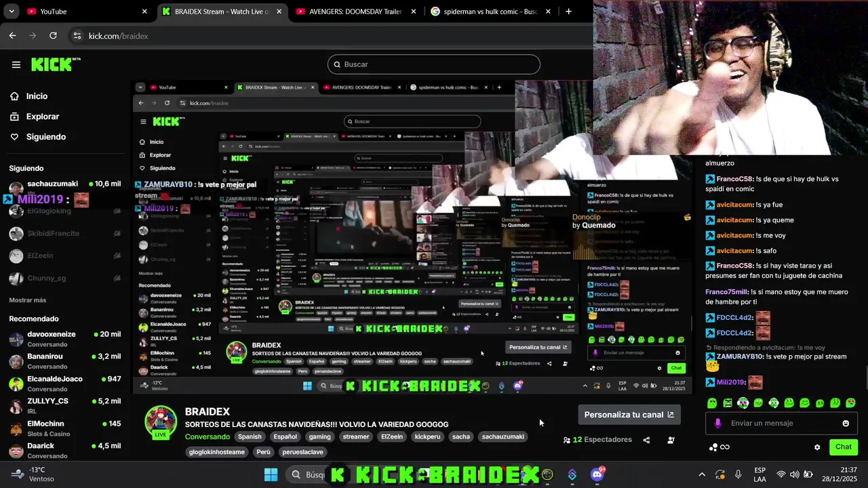Image resolution: width=868 pixels, height=488 pixels.
Task: Click Personaliza tu canal button
Action: [629, 415]
